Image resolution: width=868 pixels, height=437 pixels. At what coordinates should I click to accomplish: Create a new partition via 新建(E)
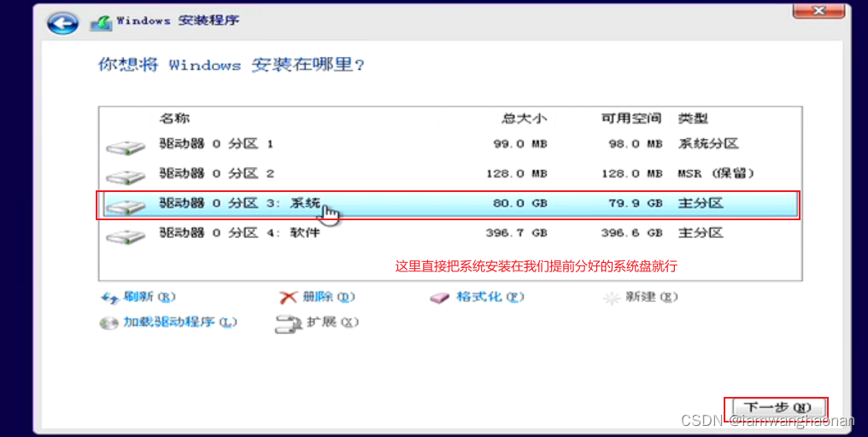[x=652, y=297]
